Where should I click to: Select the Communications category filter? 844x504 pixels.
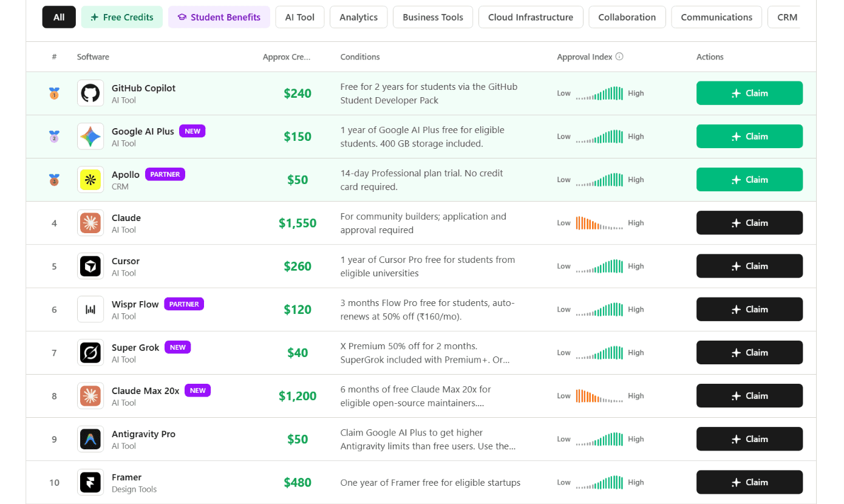click(716, 17)
